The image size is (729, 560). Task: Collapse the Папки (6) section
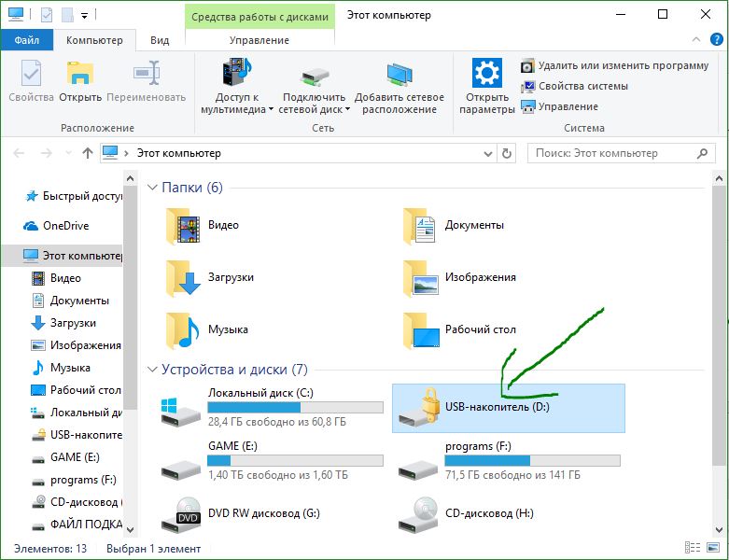pyautogui.click(x=152, y=188)
